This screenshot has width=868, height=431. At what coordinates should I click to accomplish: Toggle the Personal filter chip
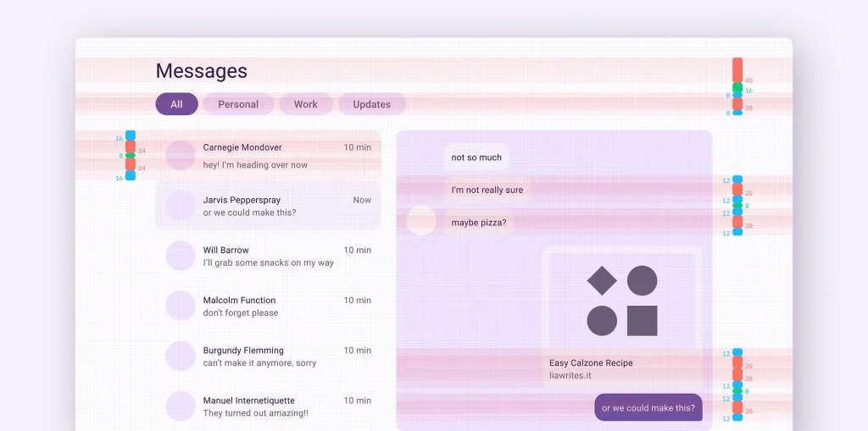tap(238, 104)
